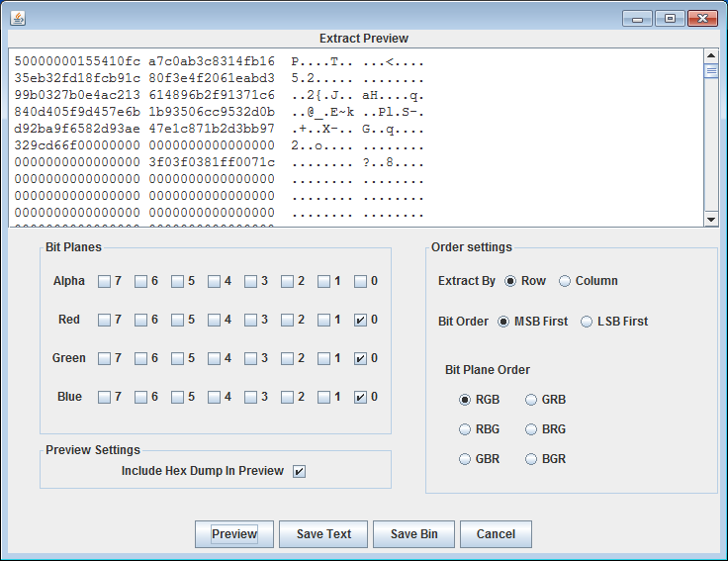This screenshot has width=728, height=561.
Task: Toggle Include Hex Dump In Preview checkbox
Action: (300, 471)
